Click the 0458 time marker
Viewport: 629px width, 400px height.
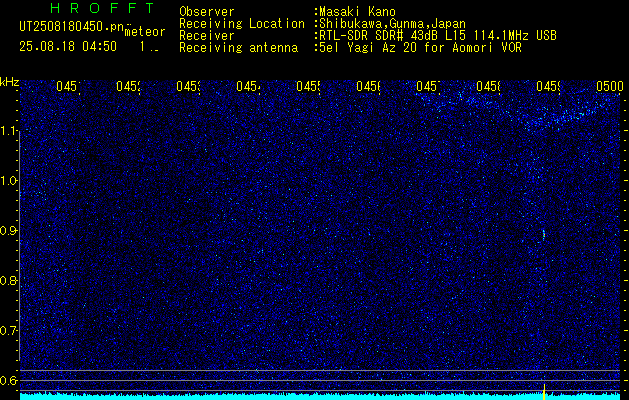488,86
